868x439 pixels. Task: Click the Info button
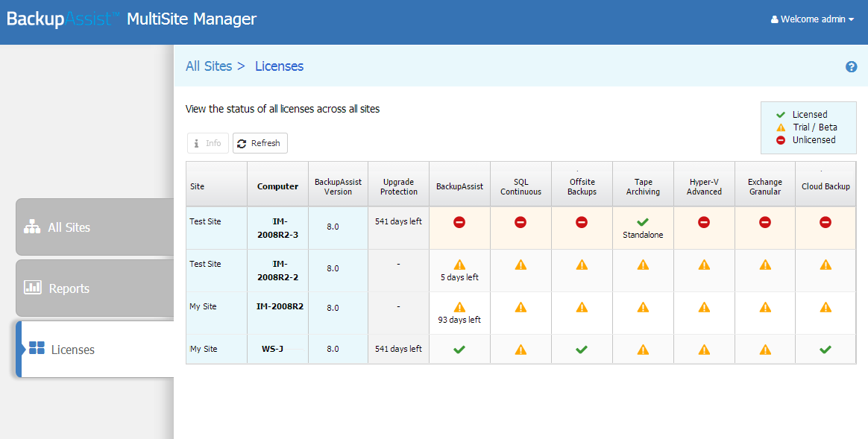(x=208, y=143)
